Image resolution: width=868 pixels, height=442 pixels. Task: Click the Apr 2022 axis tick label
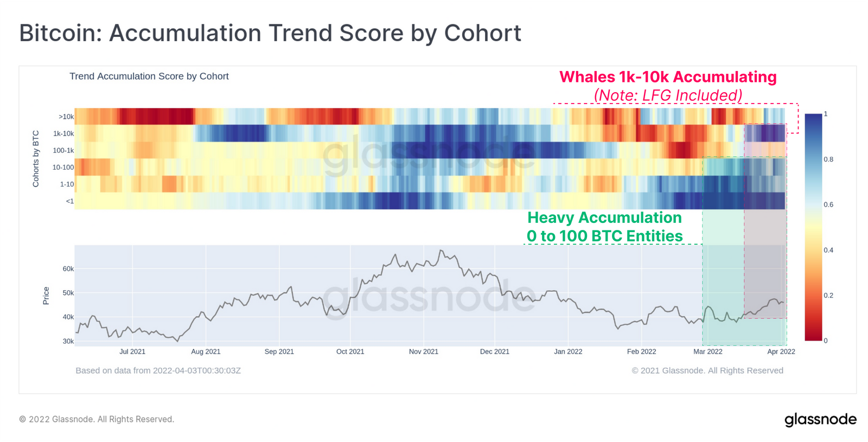(x=781, y=351)
